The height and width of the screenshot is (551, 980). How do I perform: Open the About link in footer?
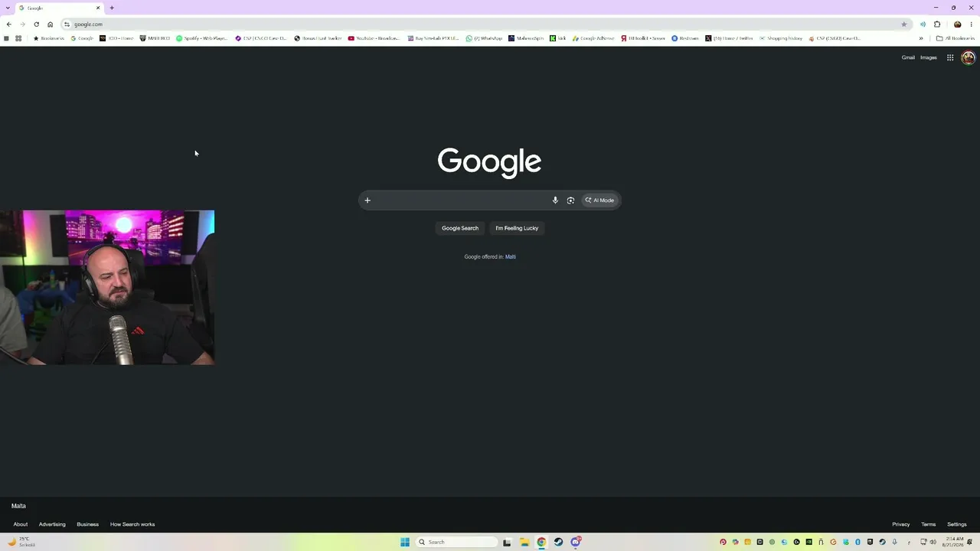(21, 524)
